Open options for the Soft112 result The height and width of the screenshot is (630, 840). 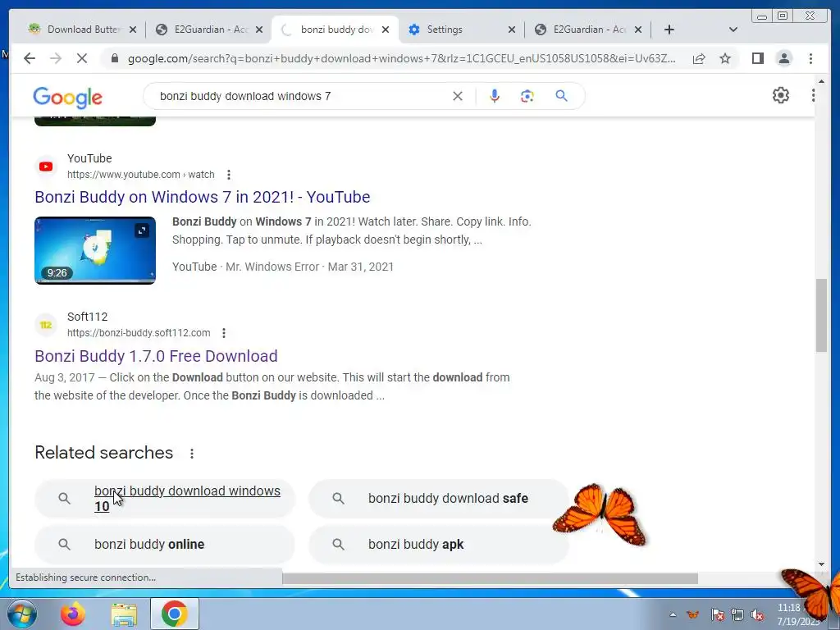tap(224, 333)
